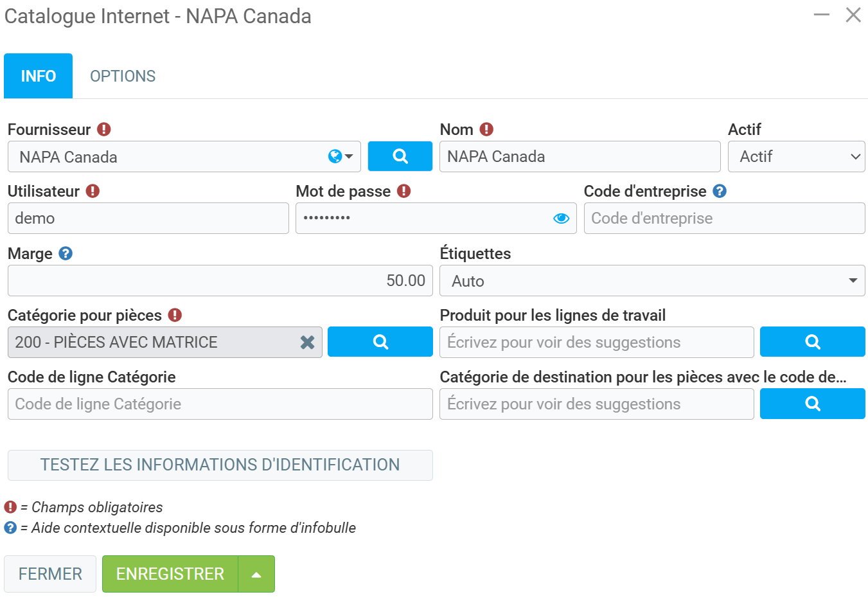Select the INFO tab

[x=39, y=76]
